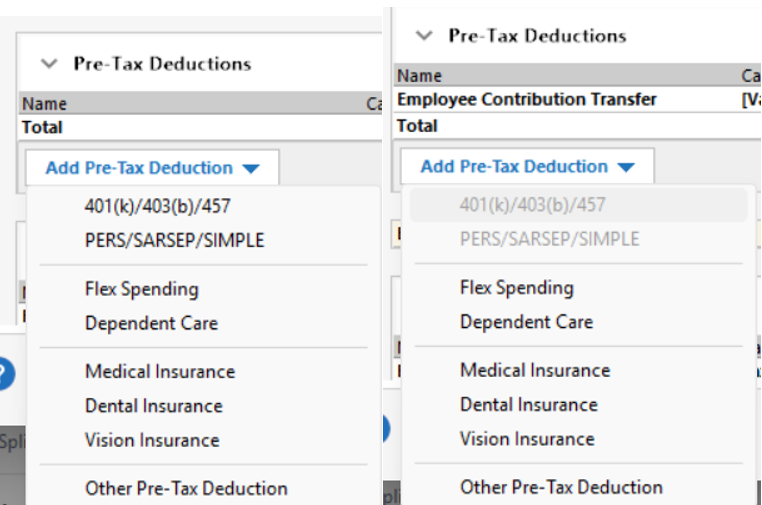
Task: Choose Dependent Care in the menu with enabled 401(k)
Action: pyautogui.click(x=151, y=323)
